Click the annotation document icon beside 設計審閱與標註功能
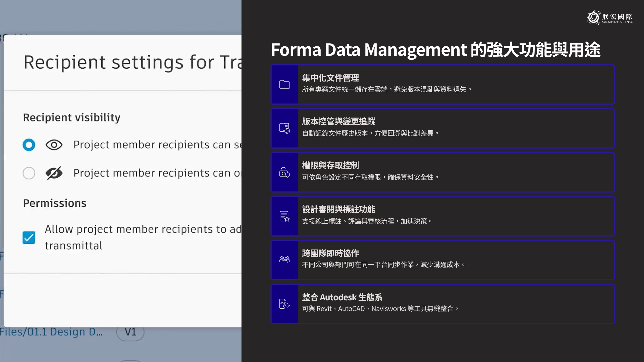This screenshot has width=644, height=362. [x=284, y=216]
